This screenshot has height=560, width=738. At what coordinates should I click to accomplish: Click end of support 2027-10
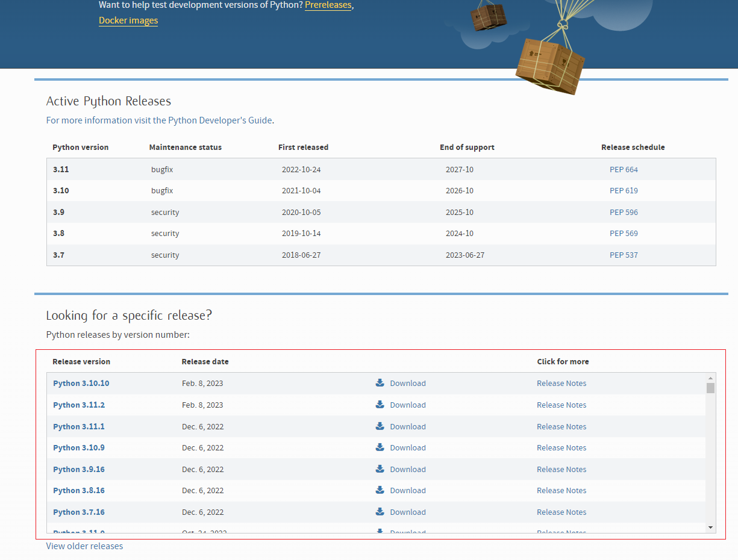point(460,170)
